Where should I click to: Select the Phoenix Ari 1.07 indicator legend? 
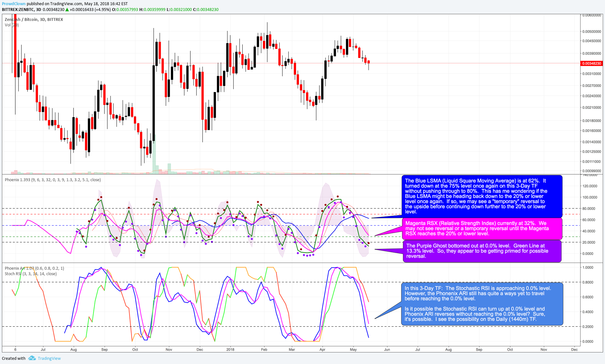pos(34,268)
